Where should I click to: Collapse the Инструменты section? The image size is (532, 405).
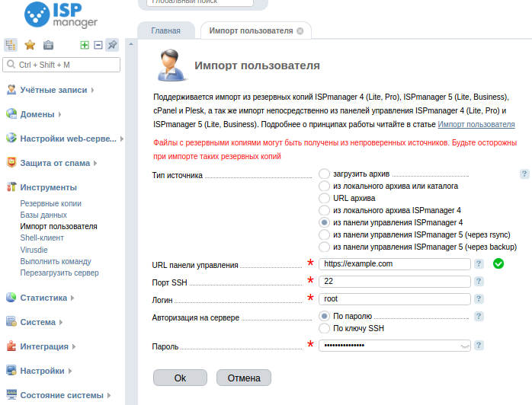pyautogui.click(x=49, y=187)
